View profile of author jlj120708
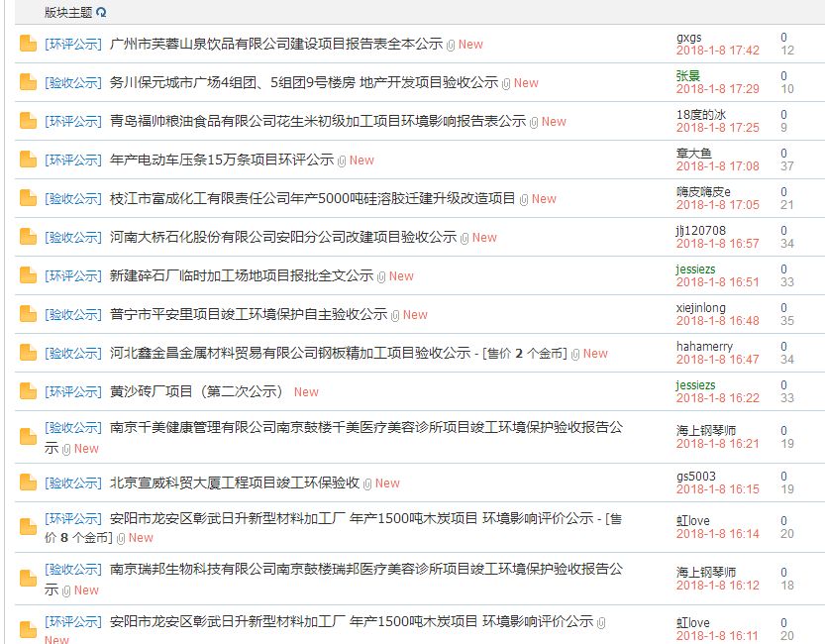 click(701, 231)
